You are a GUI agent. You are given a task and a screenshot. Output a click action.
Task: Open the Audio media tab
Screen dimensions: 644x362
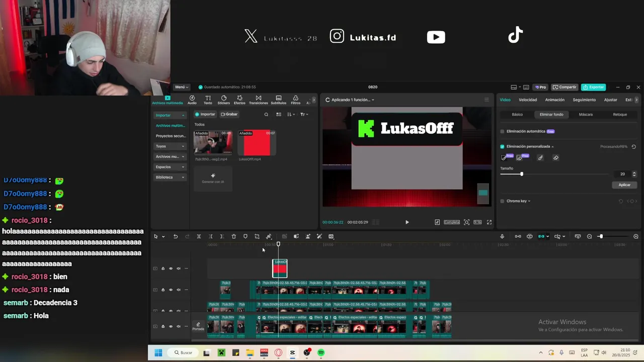click(x=192, y=100)
